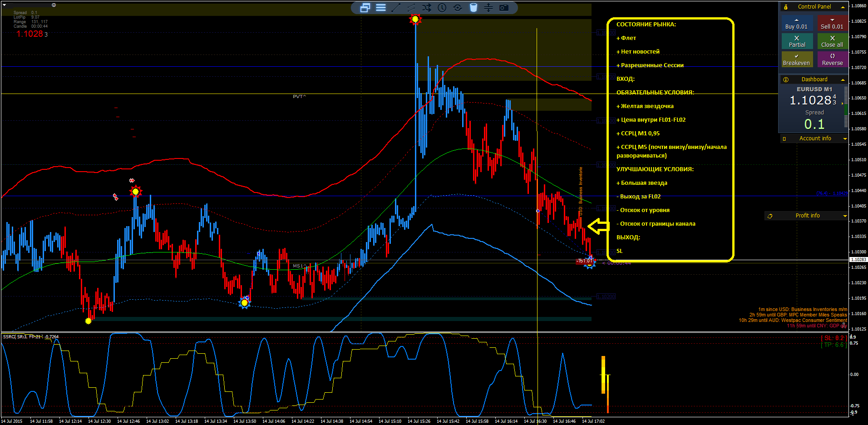Click the Buy 0.01 button
Image resolution: width=868 pixels, height=425 pixels.
point(796,24)
